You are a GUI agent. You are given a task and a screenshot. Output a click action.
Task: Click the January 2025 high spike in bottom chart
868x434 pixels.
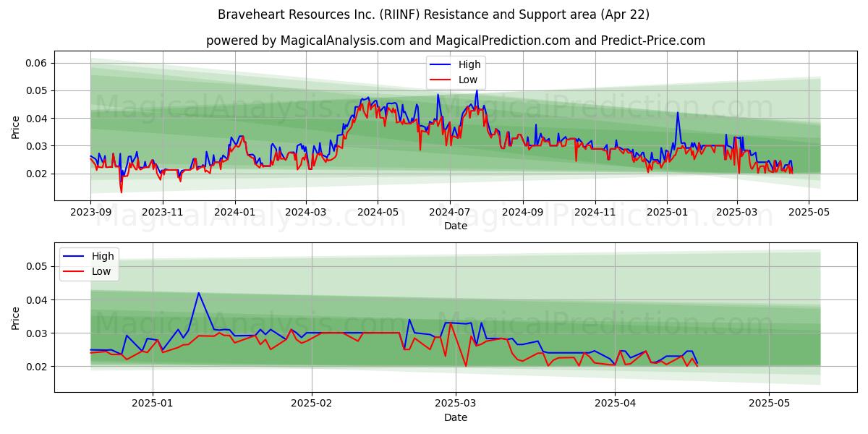(x=198, y=293)
